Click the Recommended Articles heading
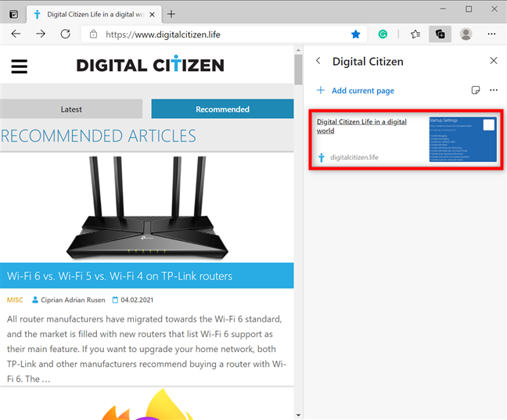Viewport: 507px width, 420px height. (99, 136)
